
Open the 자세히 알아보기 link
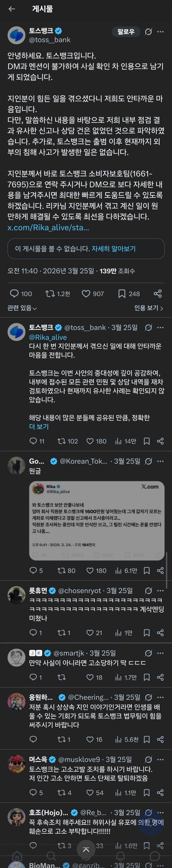[x=113, y=249]
